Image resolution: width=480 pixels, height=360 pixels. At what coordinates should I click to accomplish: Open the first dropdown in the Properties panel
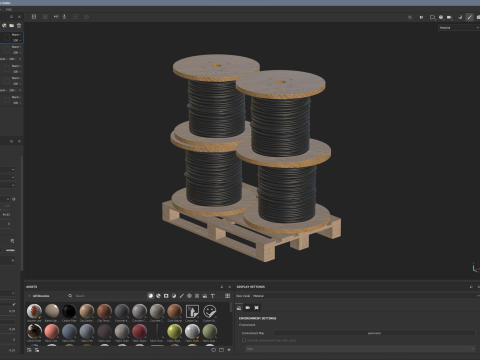pos(7,169)
